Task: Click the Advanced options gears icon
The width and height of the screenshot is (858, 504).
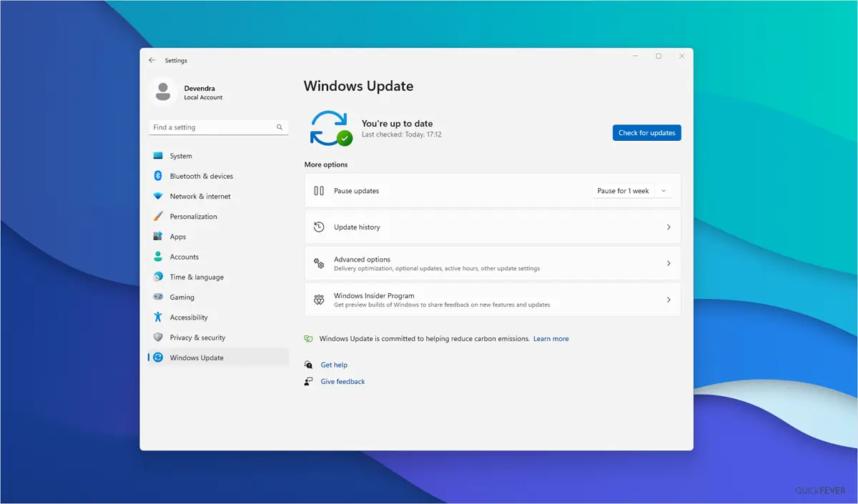Action: click(319, 263)
